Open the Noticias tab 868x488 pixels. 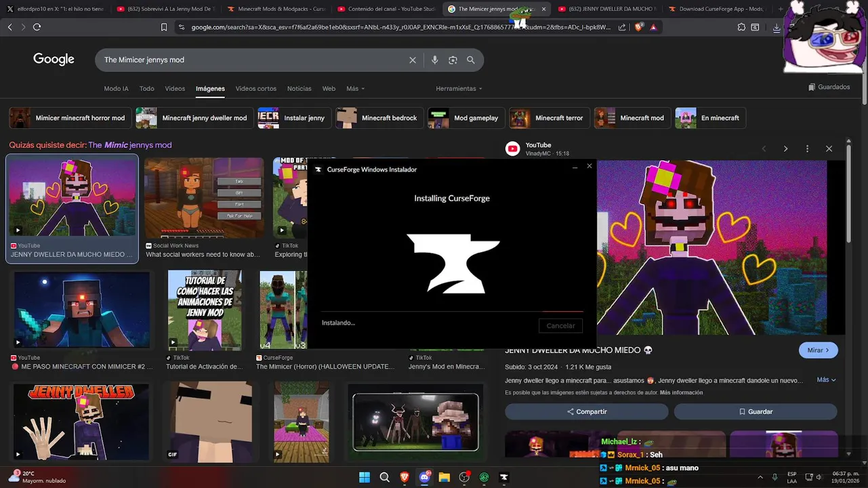tap(299, 89)
